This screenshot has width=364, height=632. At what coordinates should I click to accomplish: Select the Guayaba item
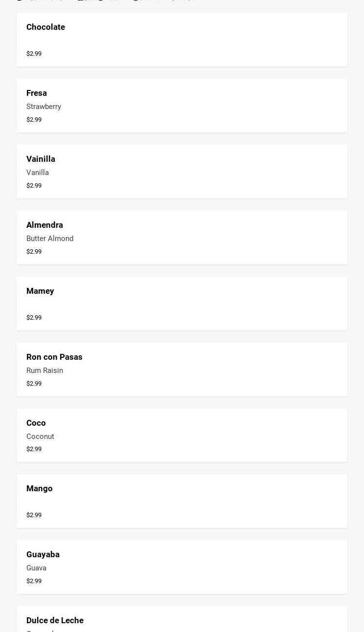[x=43, y=555]
